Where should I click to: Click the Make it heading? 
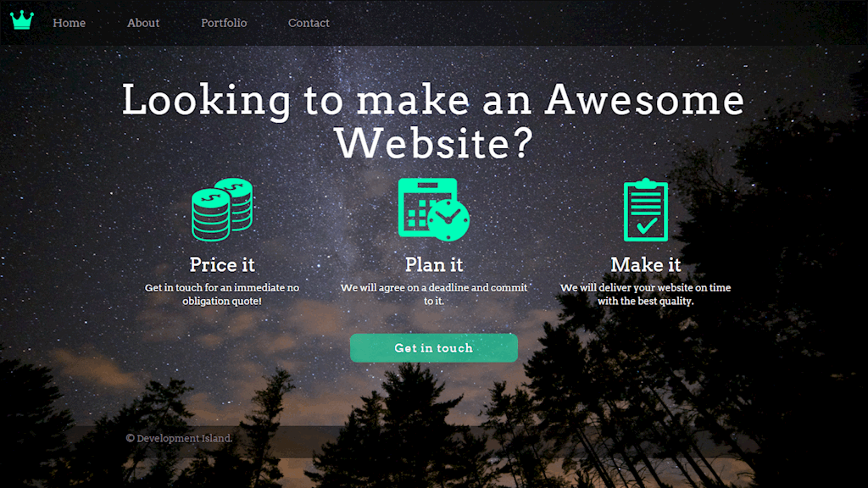click(645, 264)
